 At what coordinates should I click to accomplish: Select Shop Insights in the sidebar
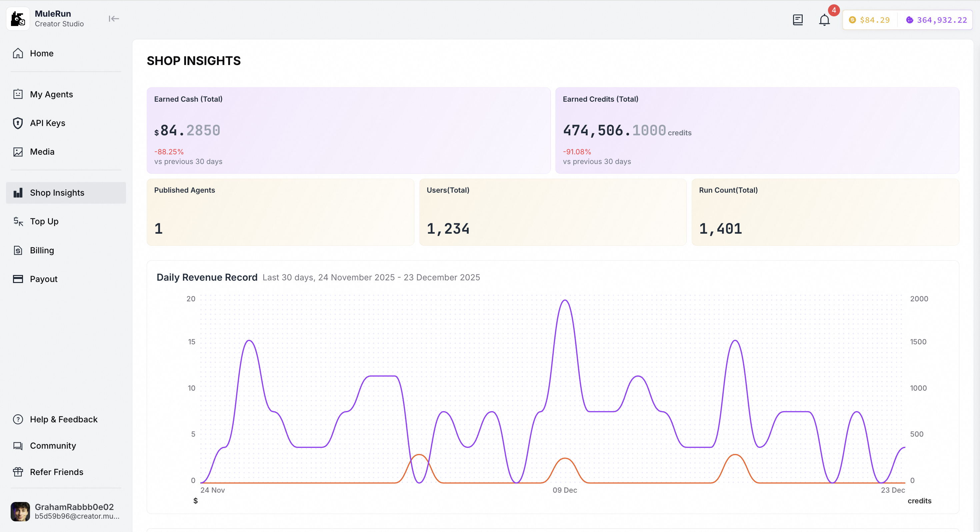tap(57, 193)
